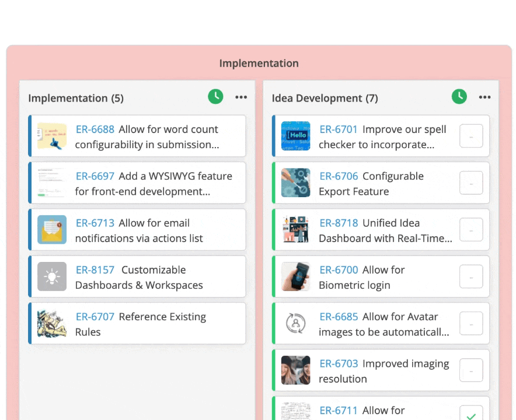Viewport: 516px width, 420px height.
Task: Click the lightbulb icon on ER-8157
Action: pos(52,276)
